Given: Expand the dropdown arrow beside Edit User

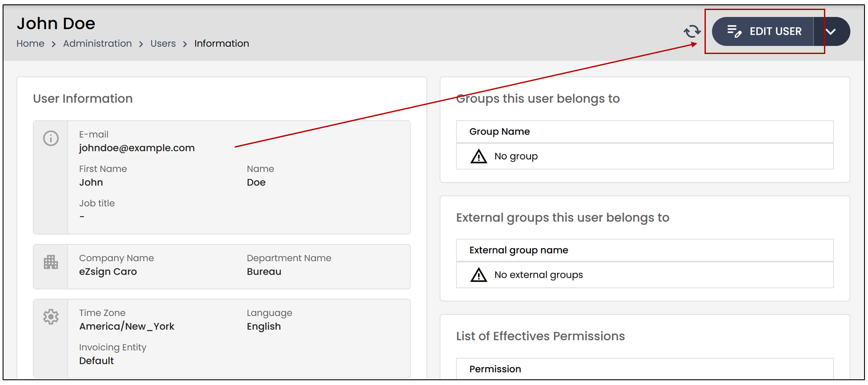Looking at the screenshot, I should [831, 31].
